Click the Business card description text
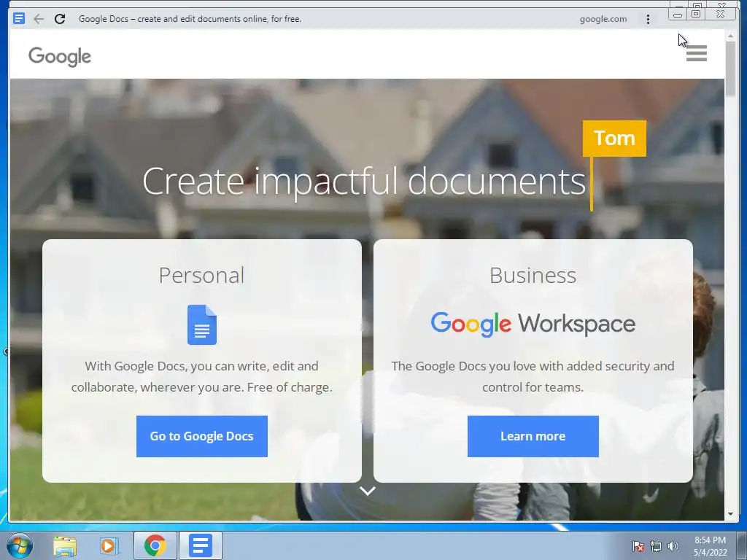 point(533,377)
